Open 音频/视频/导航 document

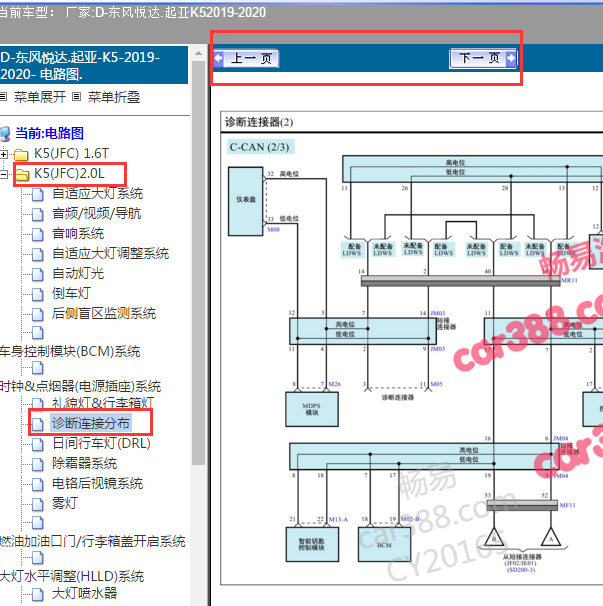click(97, 213)
